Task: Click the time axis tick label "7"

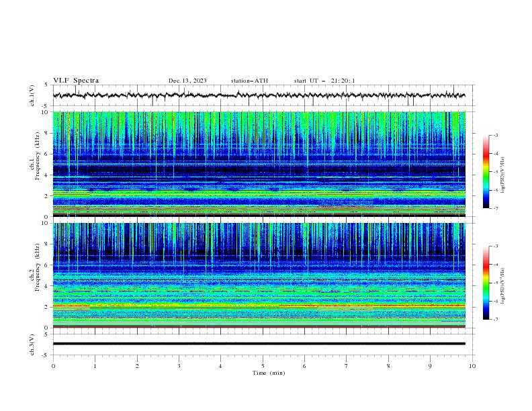Action: (x=347, y=366)
